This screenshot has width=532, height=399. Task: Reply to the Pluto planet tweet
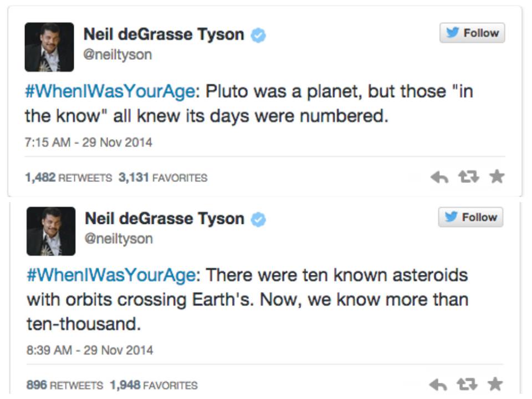[439, 177]
